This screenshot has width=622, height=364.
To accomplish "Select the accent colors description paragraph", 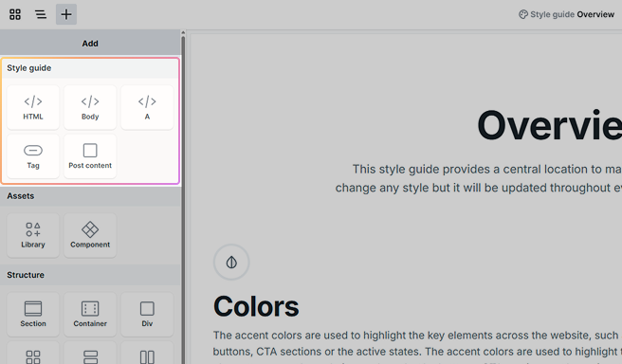I will (x=417, y=346).
